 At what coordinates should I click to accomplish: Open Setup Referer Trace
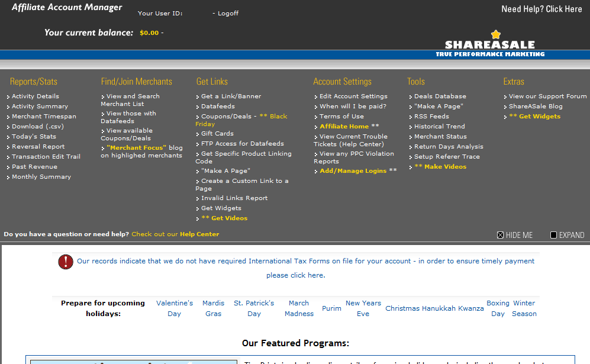447,157
